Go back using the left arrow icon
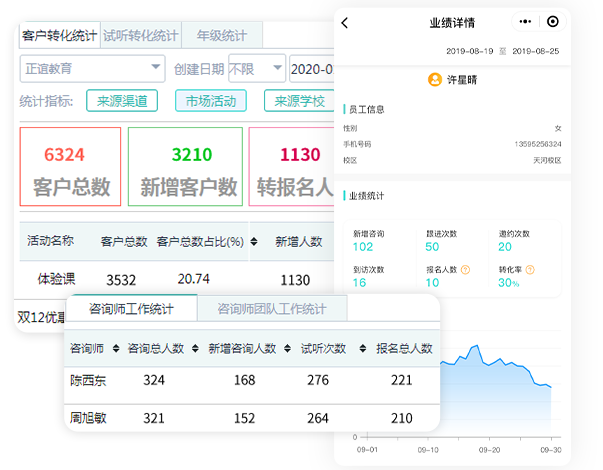This screenshot has width=603, height=470. pos(345,22)
